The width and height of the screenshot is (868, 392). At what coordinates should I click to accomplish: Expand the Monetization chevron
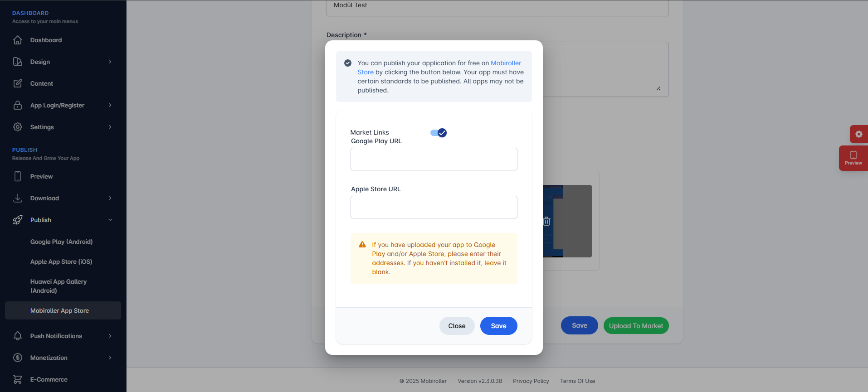point(110,358)
